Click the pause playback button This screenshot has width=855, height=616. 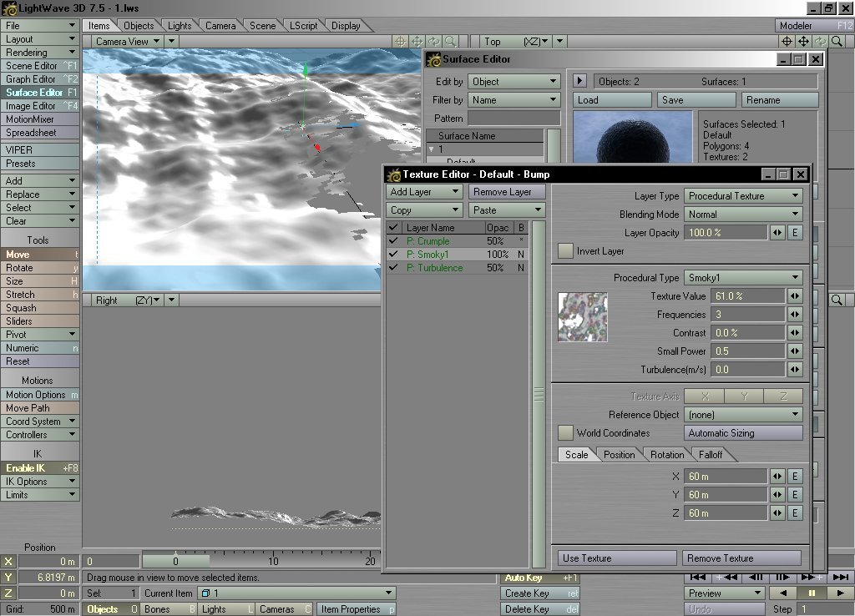tap(812, 593)
